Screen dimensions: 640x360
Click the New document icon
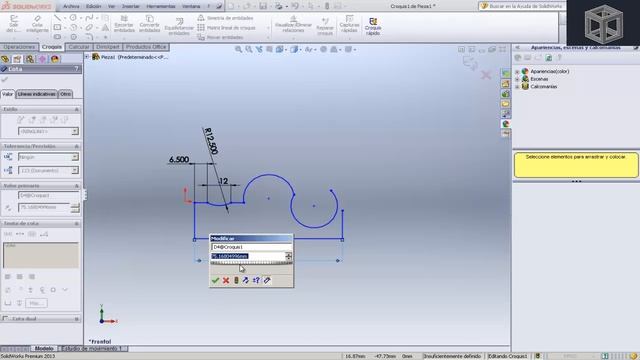231,6
